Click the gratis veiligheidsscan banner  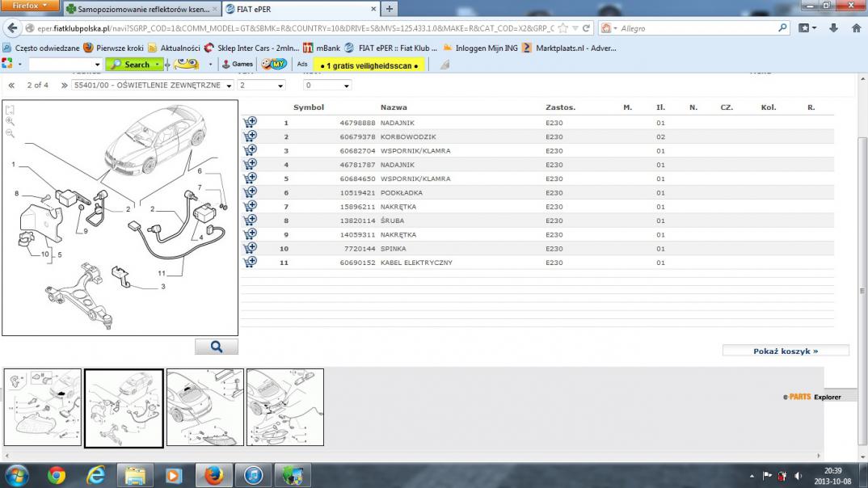(x=369, y=65)
